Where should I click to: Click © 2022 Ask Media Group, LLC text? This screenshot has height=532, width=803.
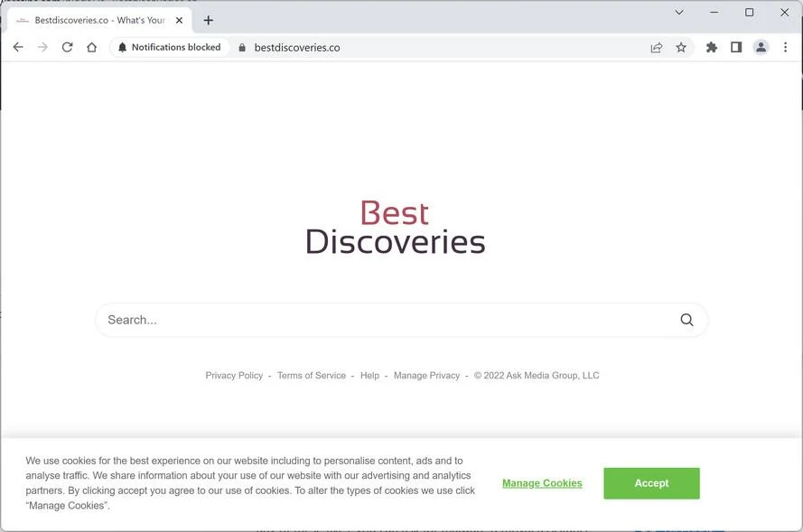tap(537, 376)
